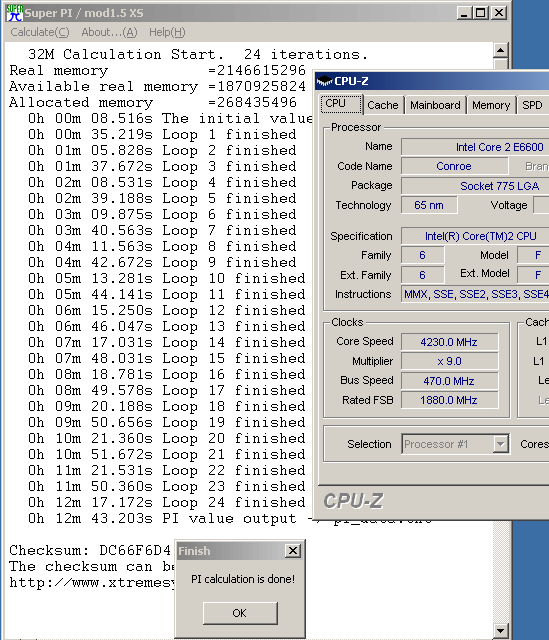The image size is (549, 640).
Task: Click the 'Real memory' line in Super PI
Action: 157,70
